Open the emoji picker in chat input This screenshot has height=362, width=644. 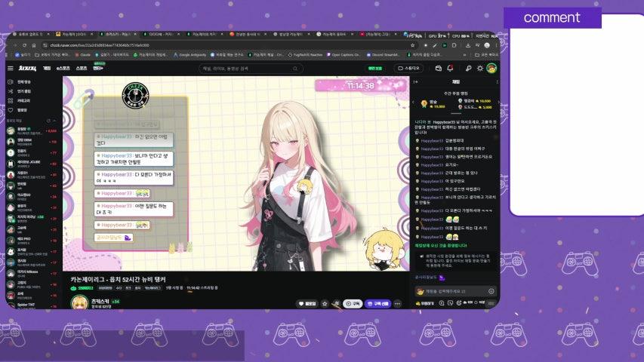491,291
